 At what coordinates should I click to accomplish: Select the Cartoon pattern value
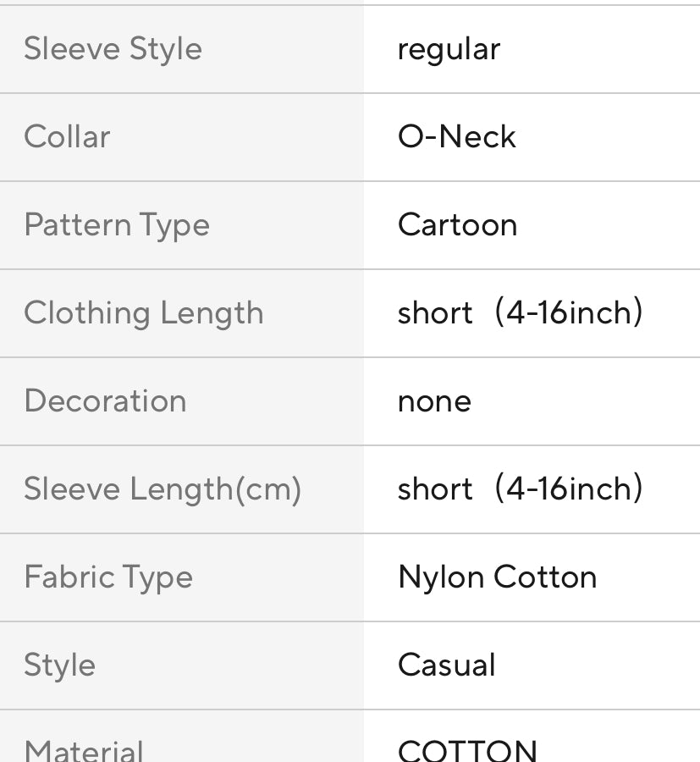[457, 225]
